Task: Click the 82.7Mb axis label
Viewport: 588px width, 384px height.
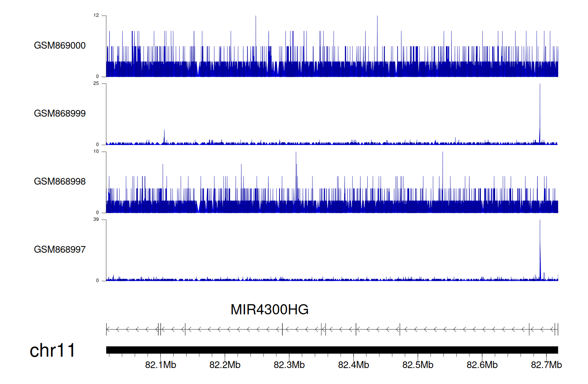Action: [x=546, y=365]
